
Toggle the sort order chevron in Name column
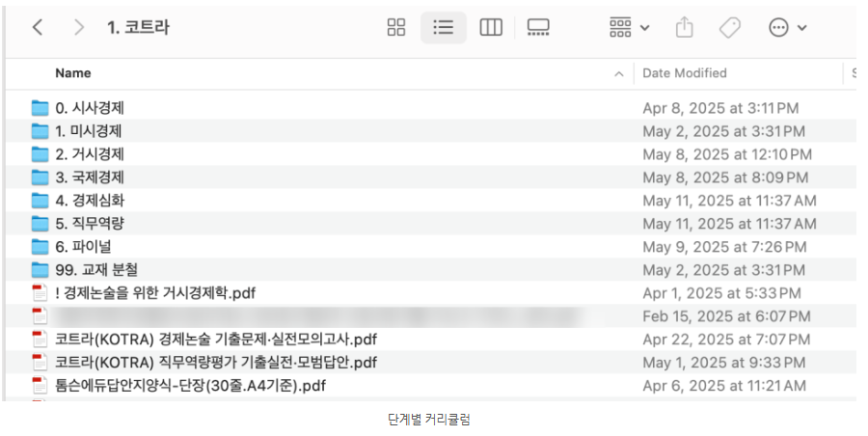coord(618,73)
